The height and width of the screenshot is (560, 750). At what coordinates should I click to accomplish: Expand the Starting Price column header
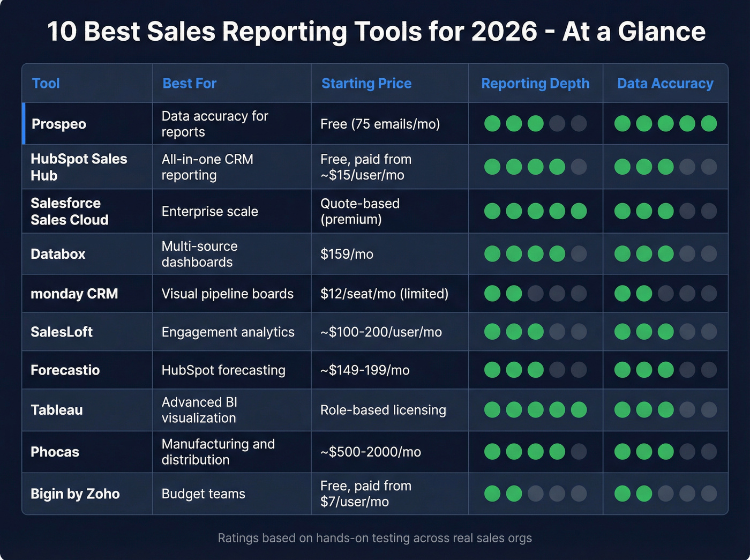pos(366,84)
